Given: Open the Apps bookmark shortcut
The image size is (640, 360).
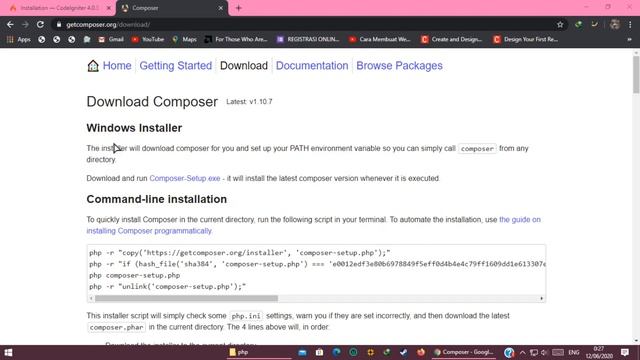Looking at the screenshot, I should pyautogui.click(x=19, y=40).
